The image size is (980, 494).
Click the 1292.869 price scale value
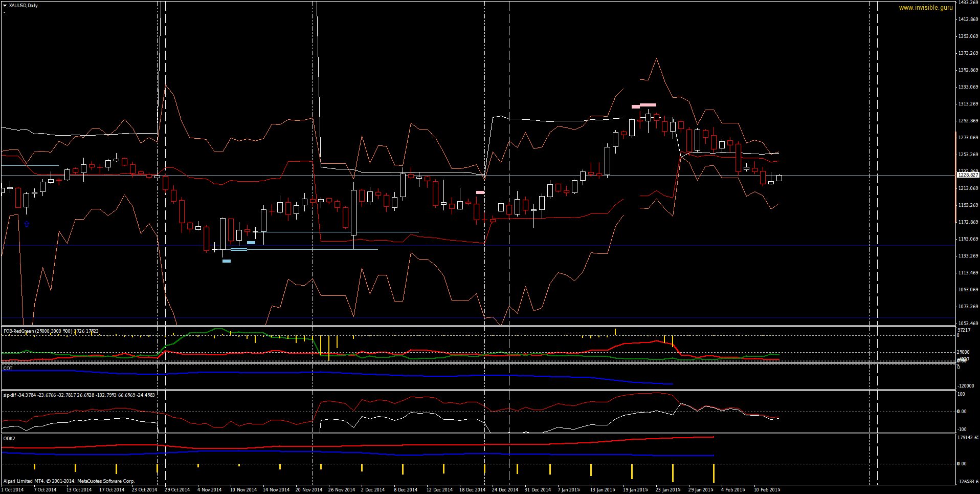click(968, 121)
